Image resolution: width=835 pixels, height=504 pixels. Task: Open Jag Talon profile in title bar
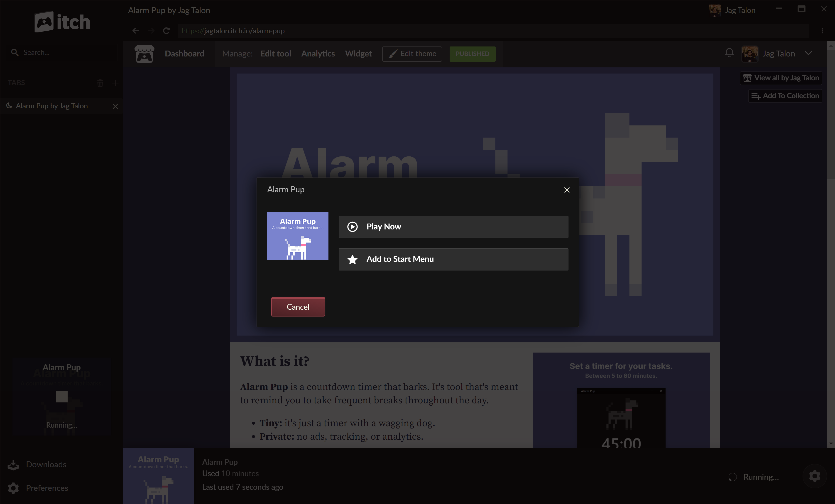click(x=732, y=10)
